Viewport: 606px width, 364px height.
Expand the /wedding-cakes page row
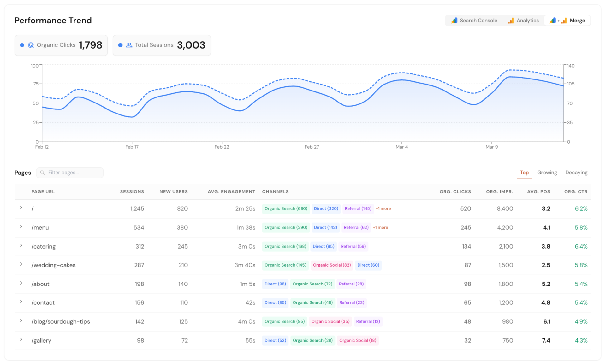21,264
